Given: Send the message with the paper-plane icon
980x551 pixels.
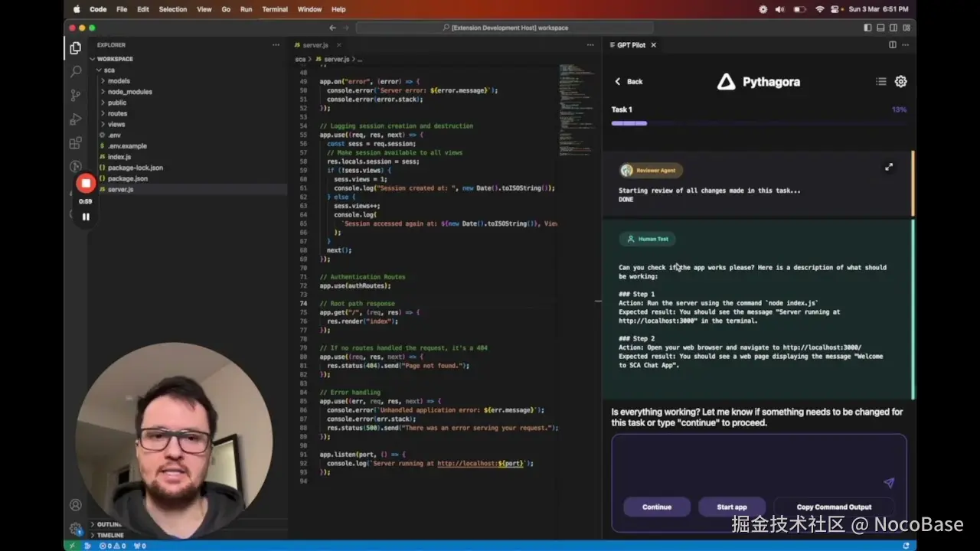Looking at the screenshot, I should click(889, 483).
